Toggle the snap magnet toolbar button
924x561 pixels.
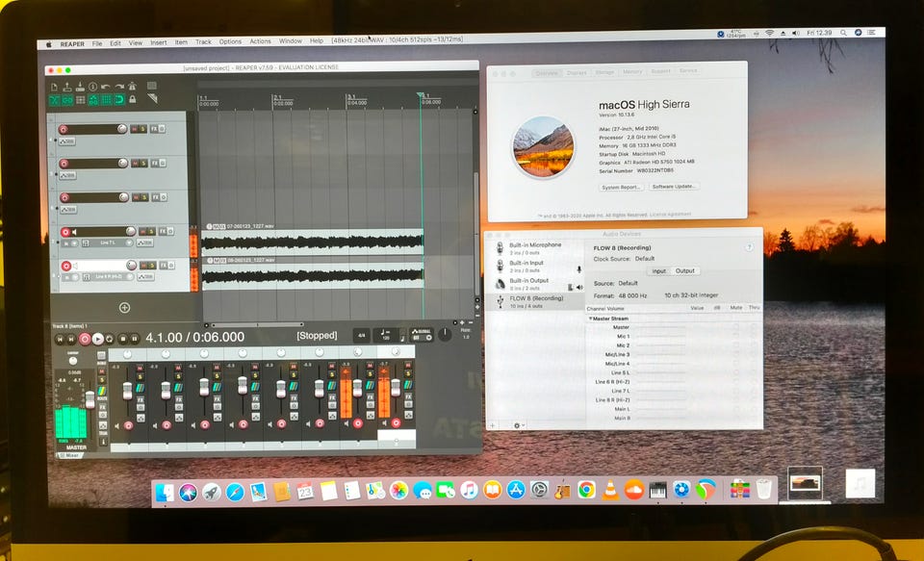pos(119,100)
